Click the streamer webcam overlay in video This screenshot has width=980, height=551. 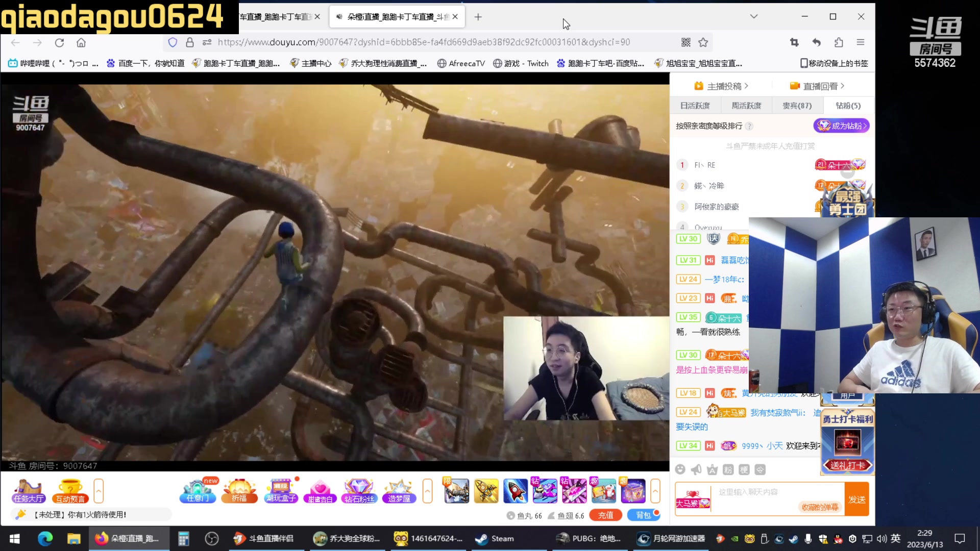click(586, 368)
